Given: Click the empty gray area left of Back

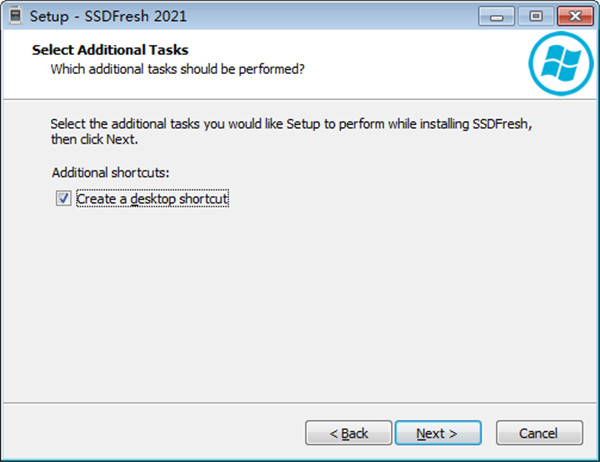Looking at the screenshot, I should click(x=150, y=433).
